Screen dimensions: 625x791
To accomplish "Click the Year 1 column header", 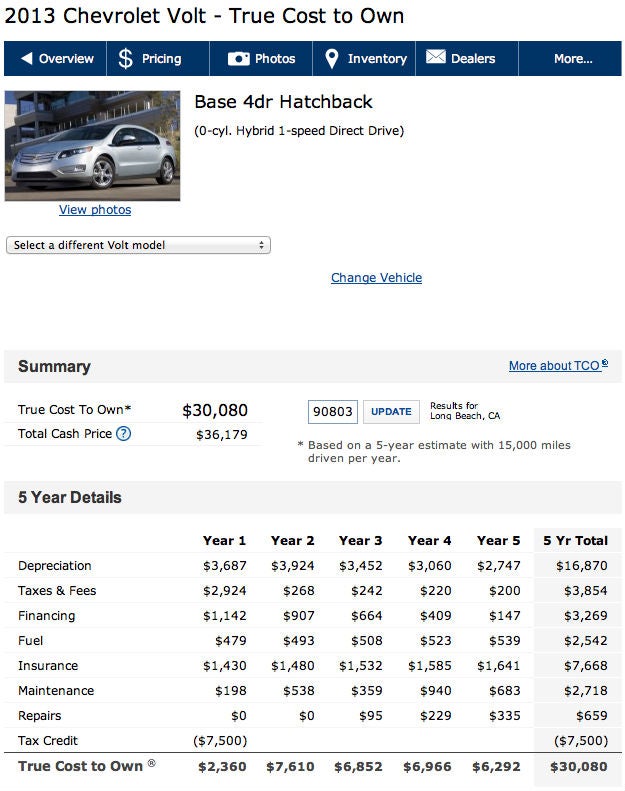I will [224, 540].
